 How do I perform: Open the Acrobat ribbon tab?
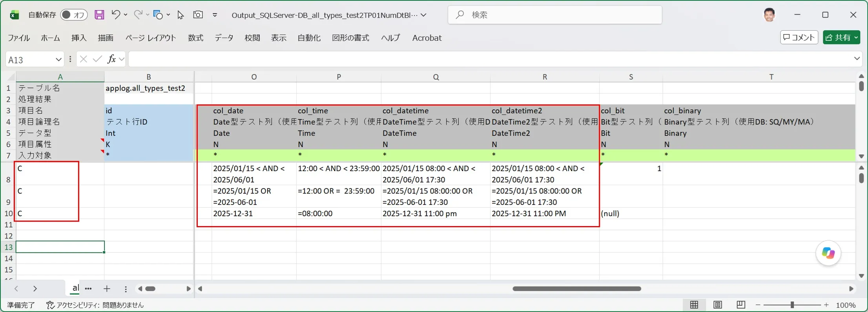click(427, 38)
